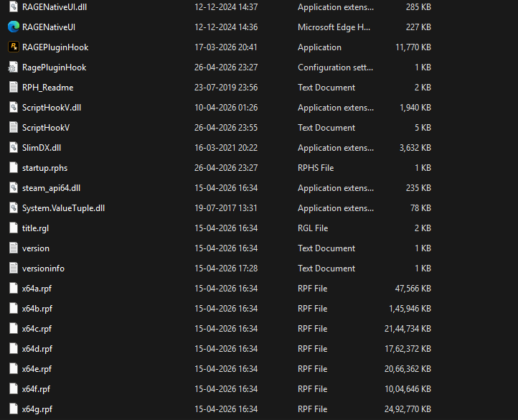The width and height of the screenshot is (518, 420).
Task: Select the steam_api64.dll file name
Action: tap(51, 188)
